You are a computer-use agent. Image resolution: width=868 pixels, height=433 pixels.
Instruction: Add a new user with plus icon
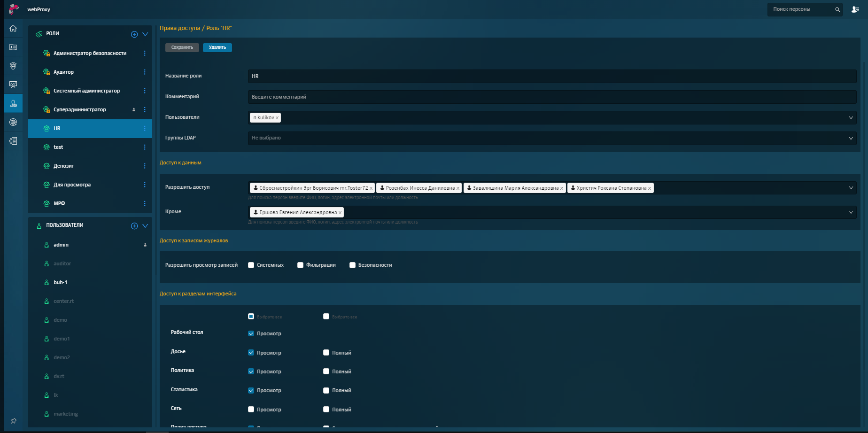(134, 226)
